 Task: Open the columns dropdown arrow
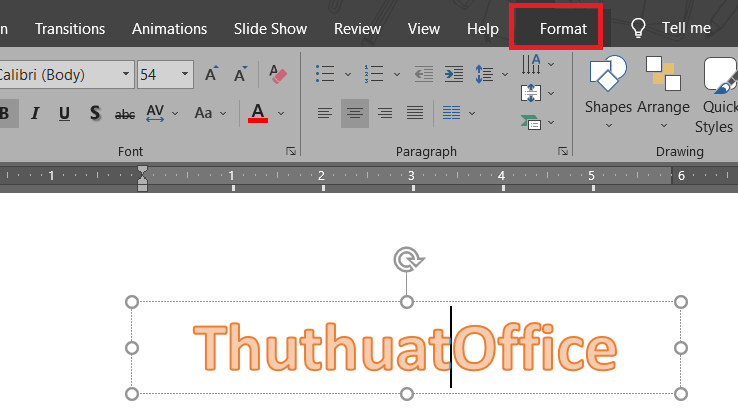472,113
